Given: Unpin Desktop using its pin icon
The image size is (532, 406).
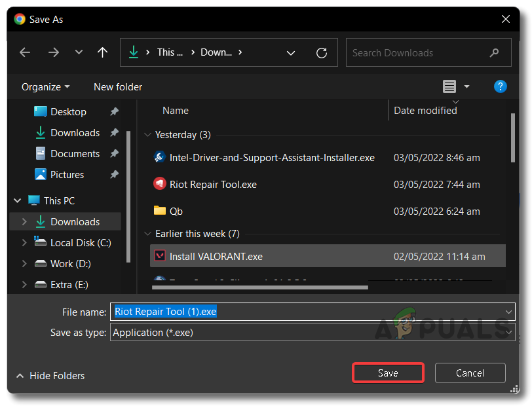Looking at the screenshot, I should (115, 111).
